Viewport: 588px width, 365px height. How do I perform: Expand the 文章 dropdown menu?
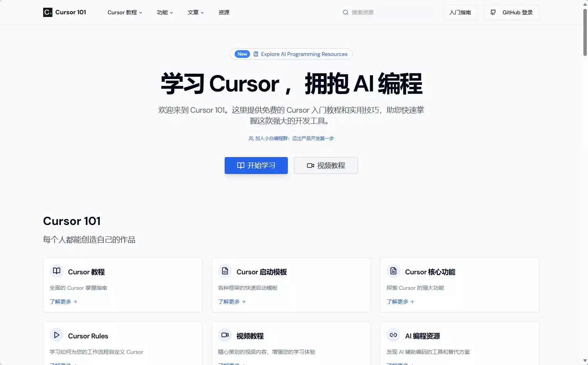[x=196, y=12]
